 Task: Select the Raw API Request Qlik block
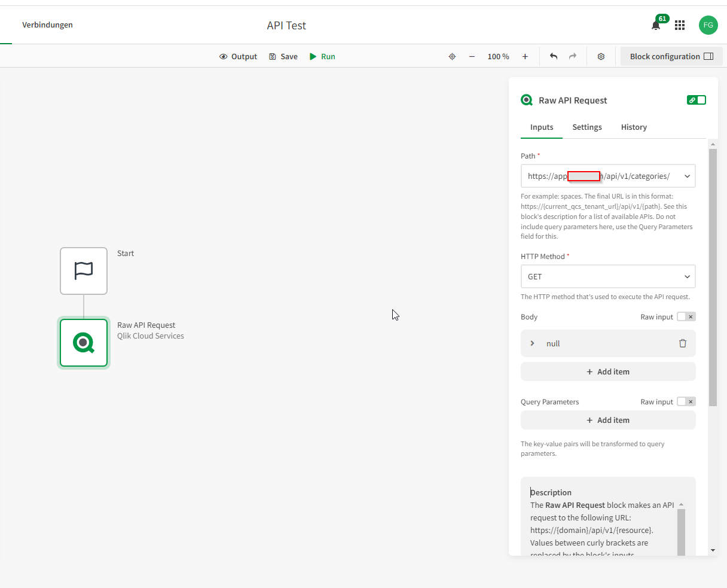click(x=84, y=343)
